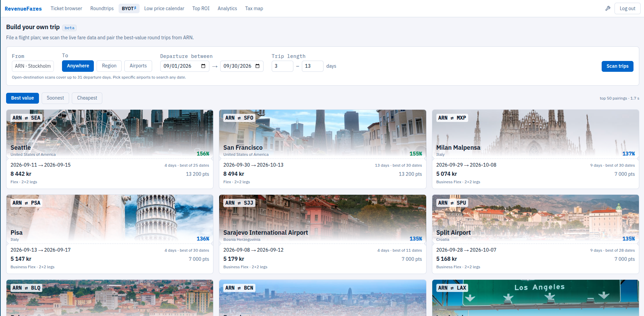Click the 136% value on Pisa card

point(203,239)
